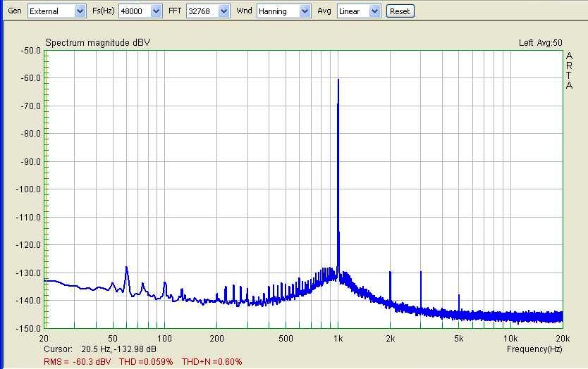Click the 50 frequency axis label
This screenshot has height=369, width=588.
click(x=113, y=339)
